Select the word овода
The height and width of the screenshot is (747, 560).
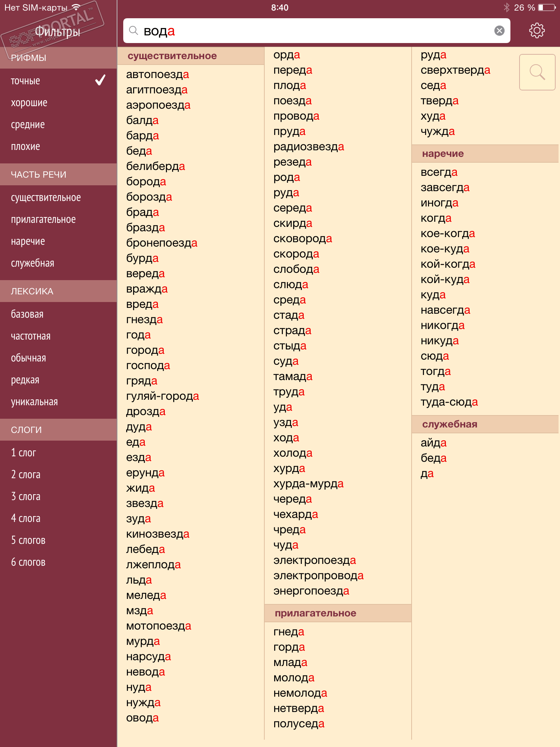click(x=143, y=718)
